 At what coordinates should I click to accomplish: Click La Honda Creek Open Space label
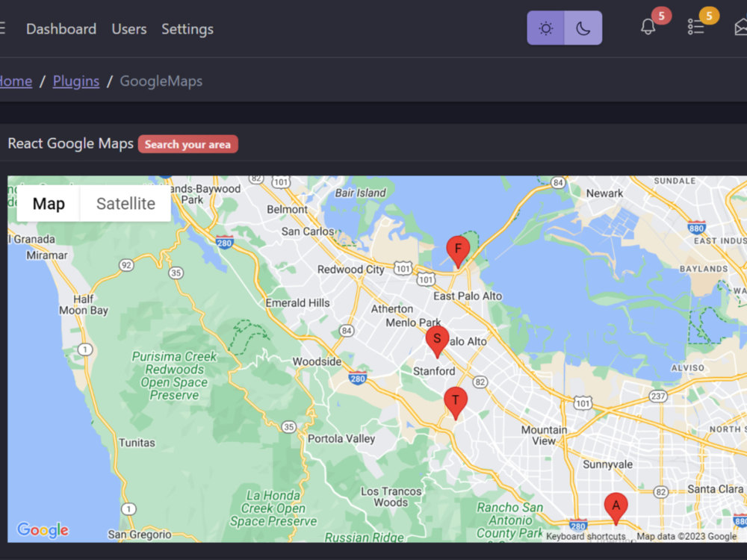[x=273, y=508]
